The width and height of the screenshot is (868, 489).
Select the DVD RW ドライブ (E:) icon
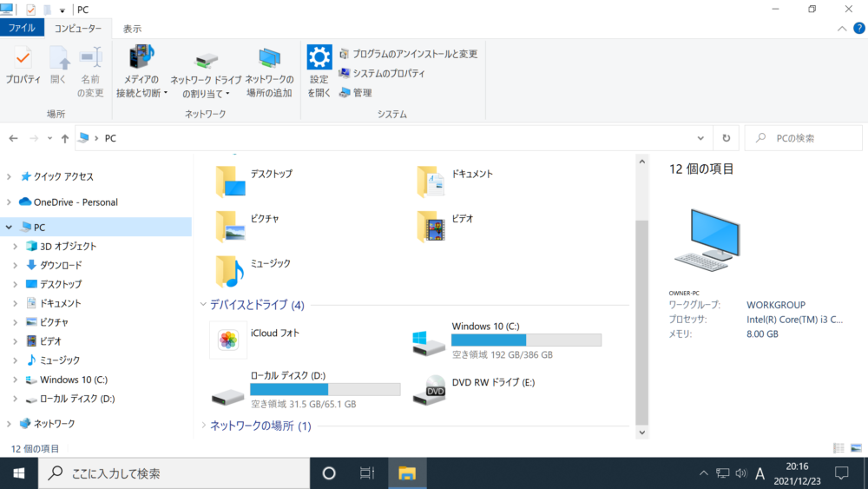click(x=429, y=390)
